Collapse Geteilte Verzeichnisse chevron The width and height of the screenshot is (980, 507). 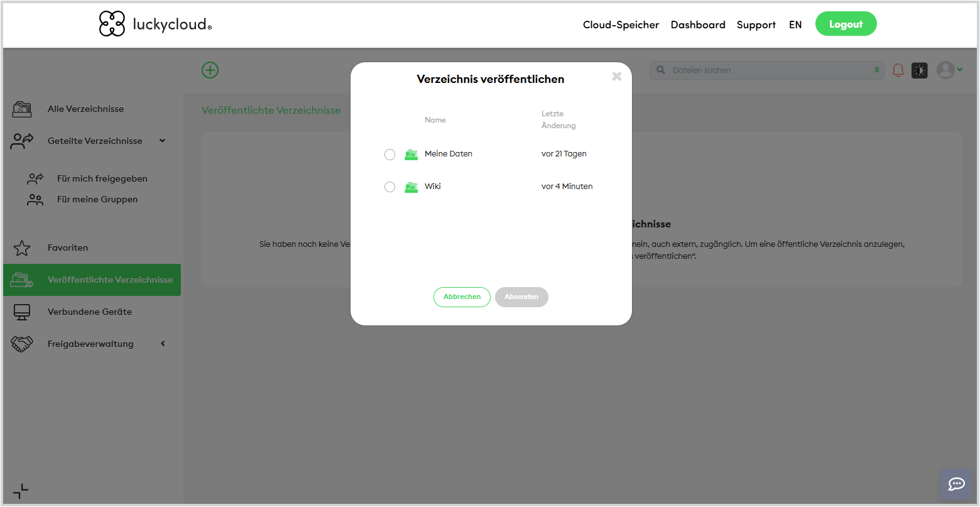163,141
